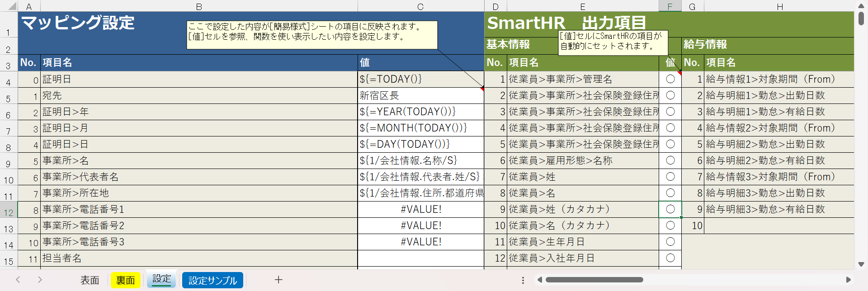Image resolution: width=868 pixels, height=291 pixels.
Task: Switch to the 表面 sheet tab
Action: click(90, 280)
